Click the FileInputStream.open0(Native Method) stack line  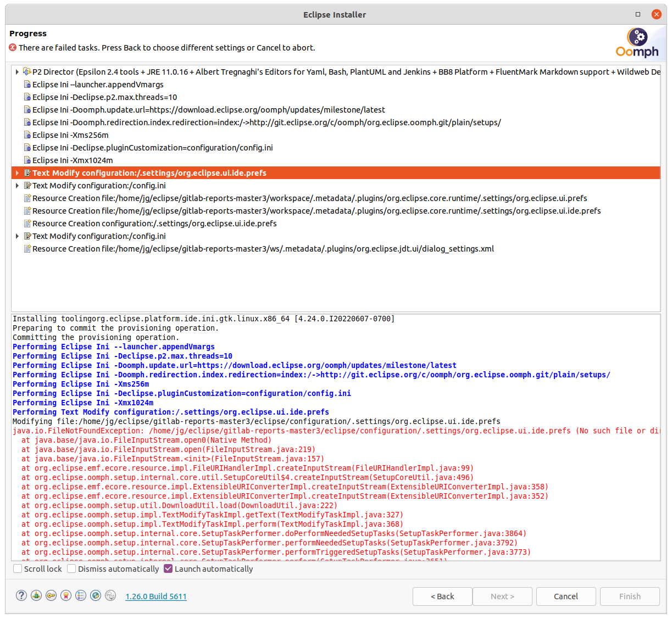[146, 440]
